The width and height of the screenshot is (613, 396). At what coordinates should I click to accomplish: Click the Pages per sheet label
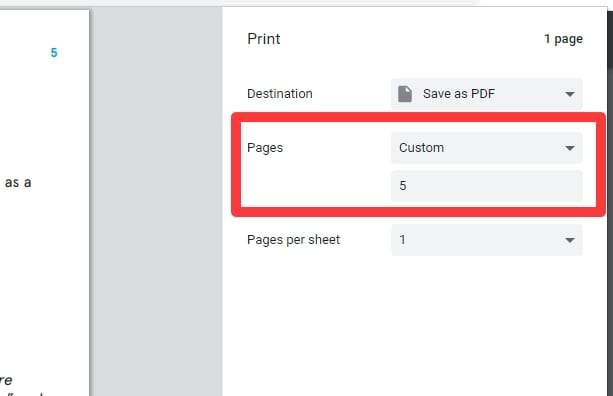coord(293,240)
